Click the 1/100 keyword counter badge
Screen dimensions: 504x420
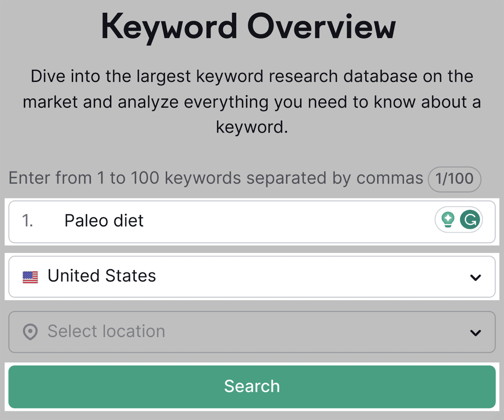point(454,179)
